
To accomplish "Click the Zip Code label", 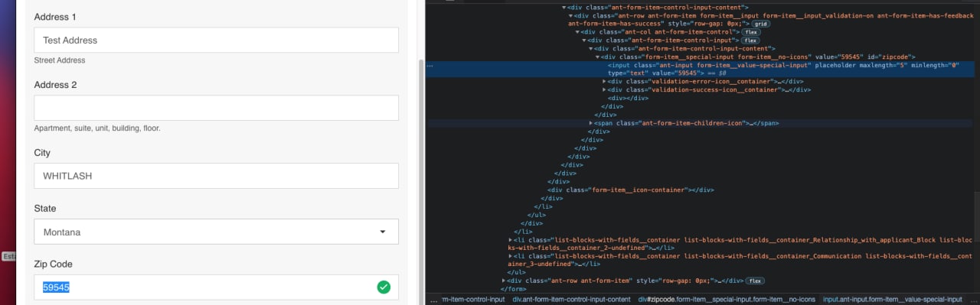I will 53,264.
